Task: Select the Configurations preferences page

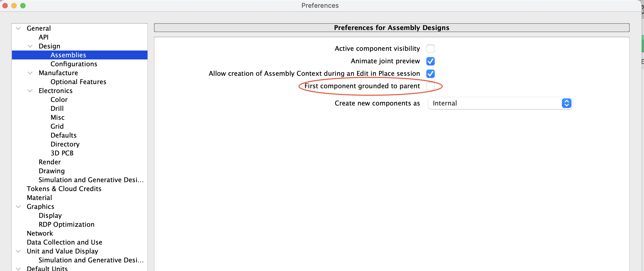Action: [x=74, y=64]
